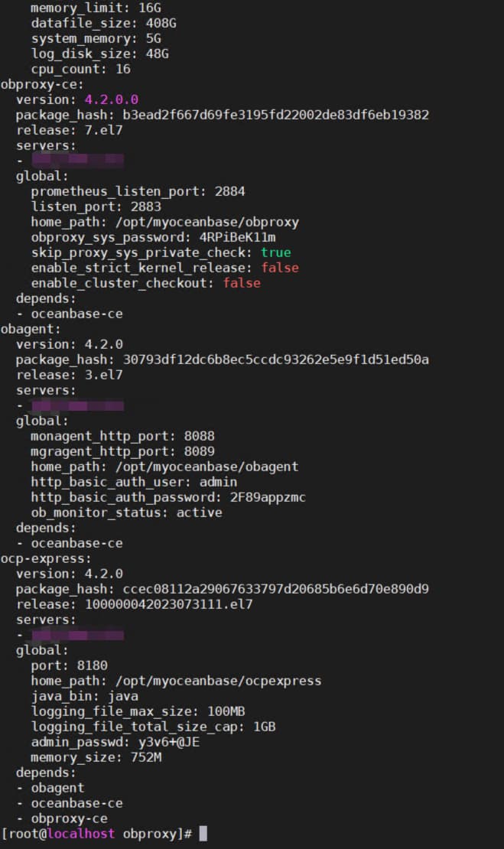This screenshot has height=849, width=504.
Task: Click the localhost hostname in the prompt
Action: (x=81, y=833)
